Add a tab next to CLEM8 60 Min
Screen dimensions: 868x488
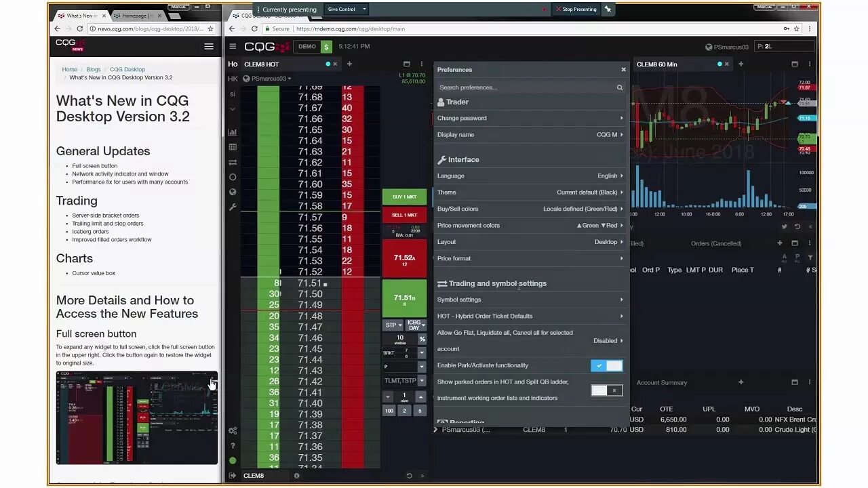pyautogui.click(x=741, y=64)
